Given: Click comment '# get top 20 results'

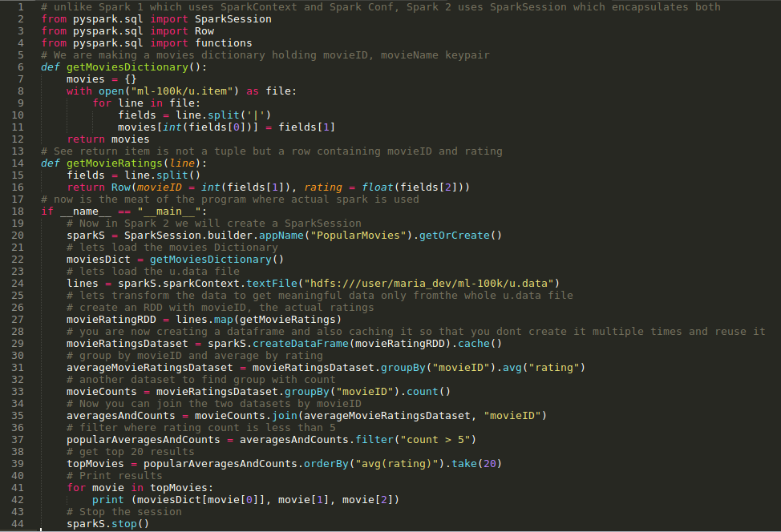Looking at the screenshot, I should point(131,451).
